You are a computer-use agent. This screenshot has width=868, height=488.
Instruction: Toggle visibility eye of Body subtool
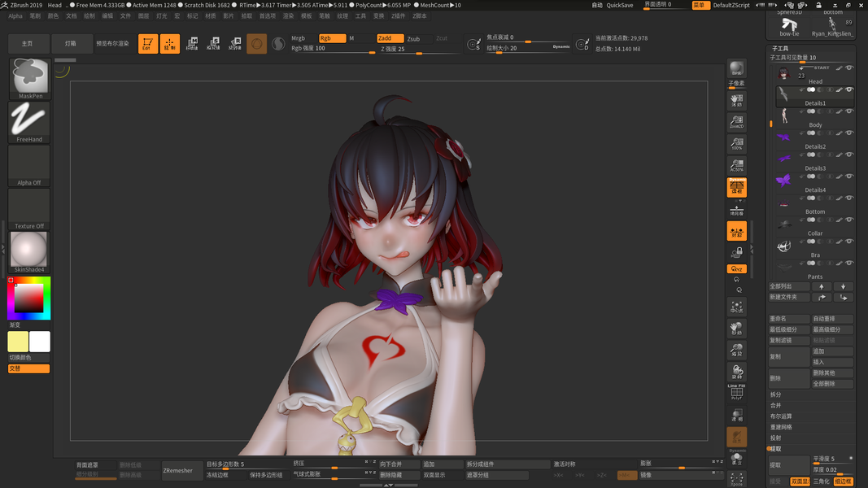[x=849, y=111]
